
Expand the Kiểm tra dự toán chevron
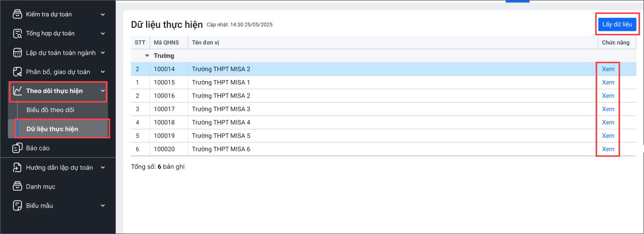(103, 14)
